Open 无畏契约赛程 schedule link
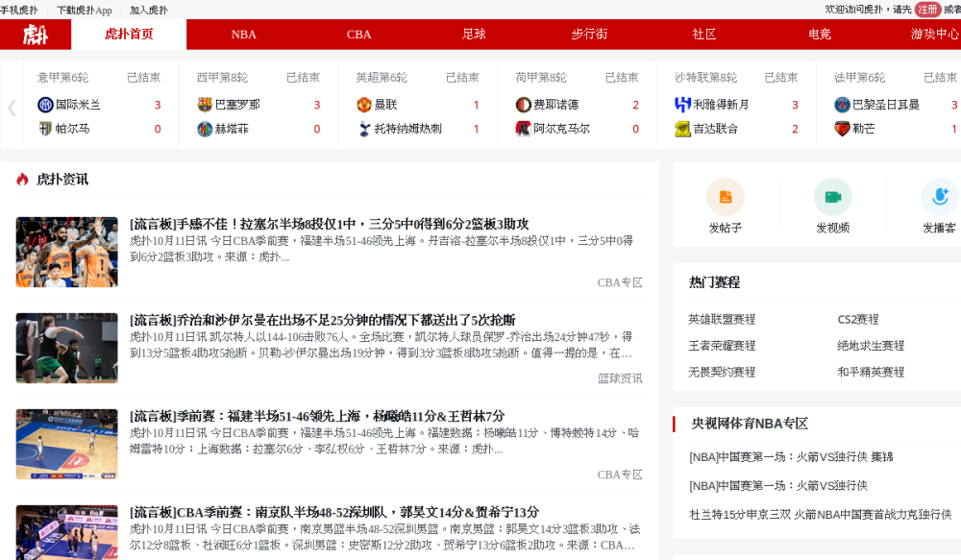This screenshot has width=961, height=560. click(x=722, y=372)
